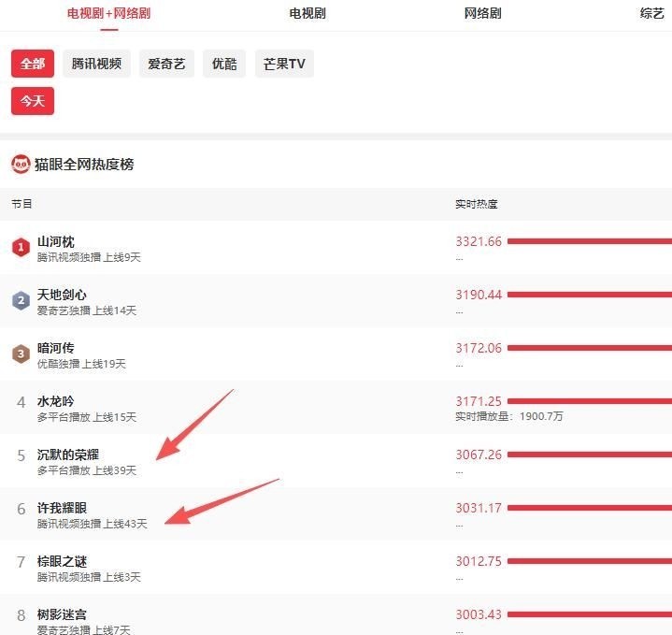The height and width of the screenshot is (635, 672).
Task: Filter by 芒果TV platform
Action: [x=284, y=64]
